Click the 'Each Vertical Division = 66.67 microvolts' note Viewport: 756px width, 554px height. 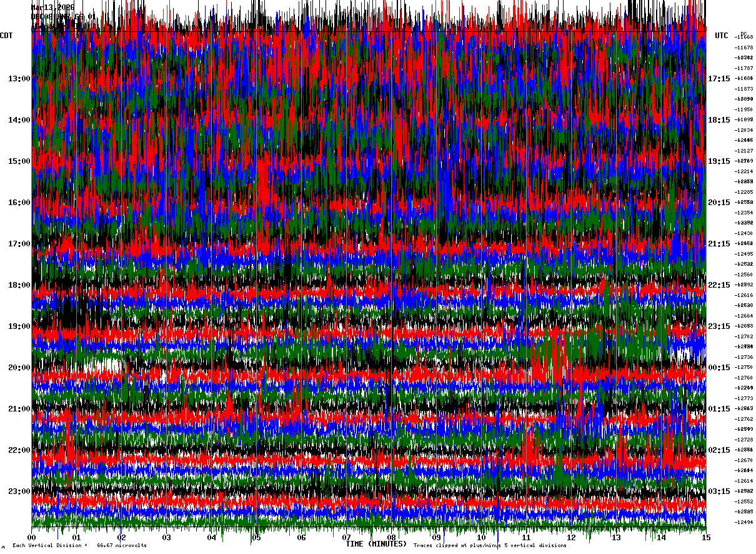pyautogui.click(x=79, y=546)
